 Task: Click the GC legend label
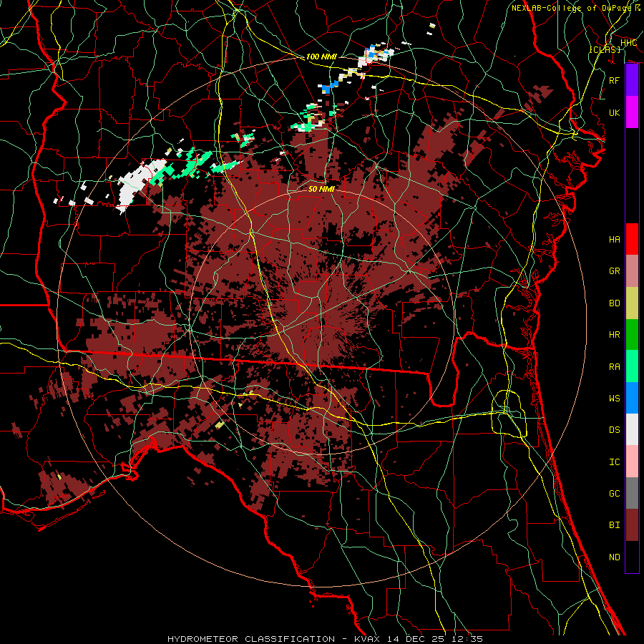(615, 494)
